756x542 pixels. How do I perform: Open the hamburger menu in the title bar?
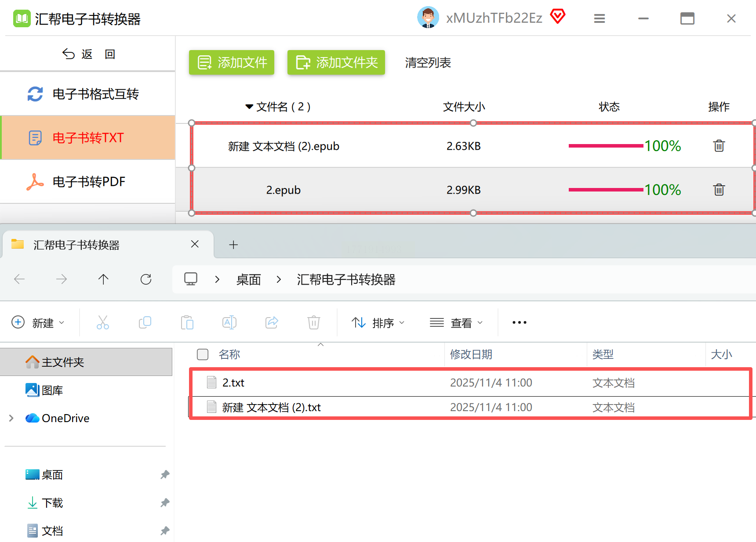click(600, 18)
